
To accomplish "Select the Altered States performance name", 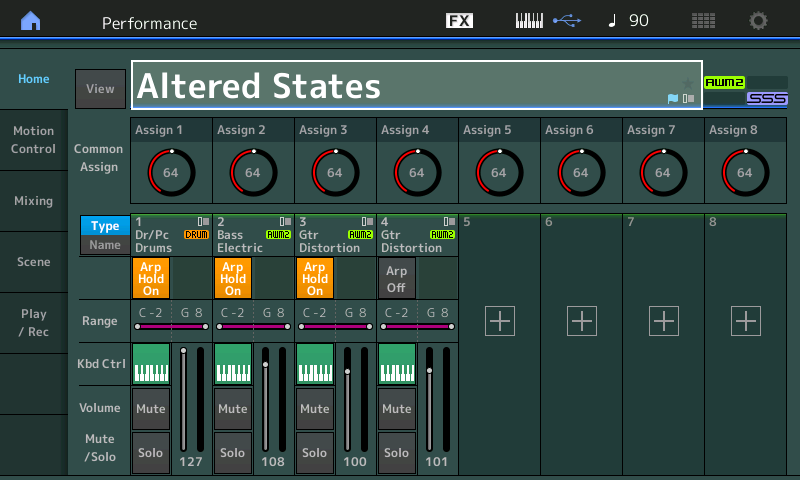I will click(x=417, y=85).
